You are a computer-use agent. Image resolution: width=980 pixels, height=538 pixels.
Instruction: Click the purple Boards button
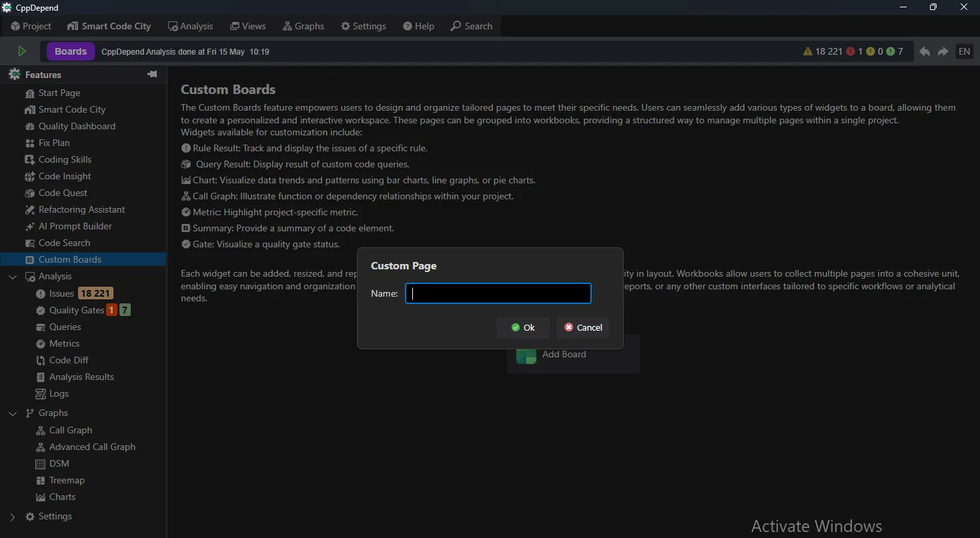tap(71, 51)
